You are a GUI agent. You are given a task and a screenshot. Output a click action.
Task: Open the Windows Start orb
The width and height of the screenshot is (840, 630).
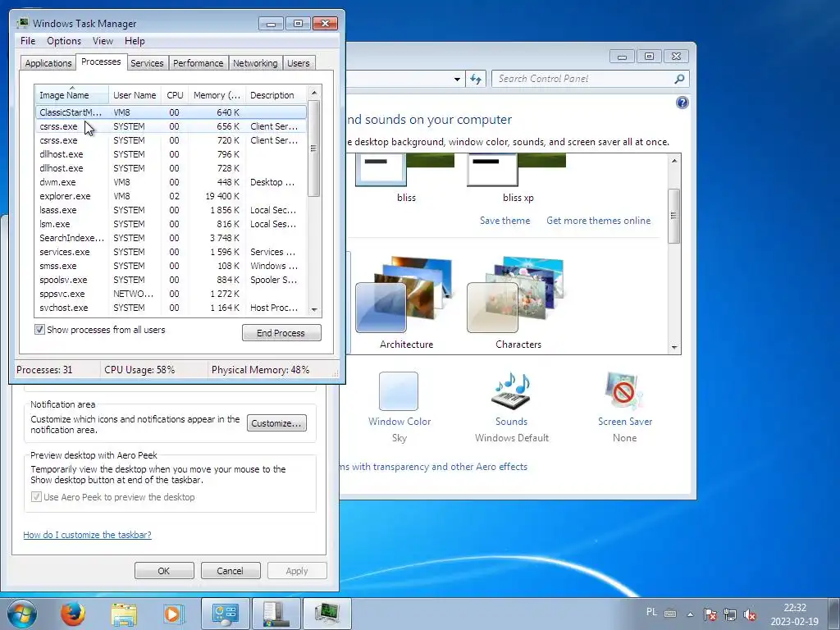[22, 614]
